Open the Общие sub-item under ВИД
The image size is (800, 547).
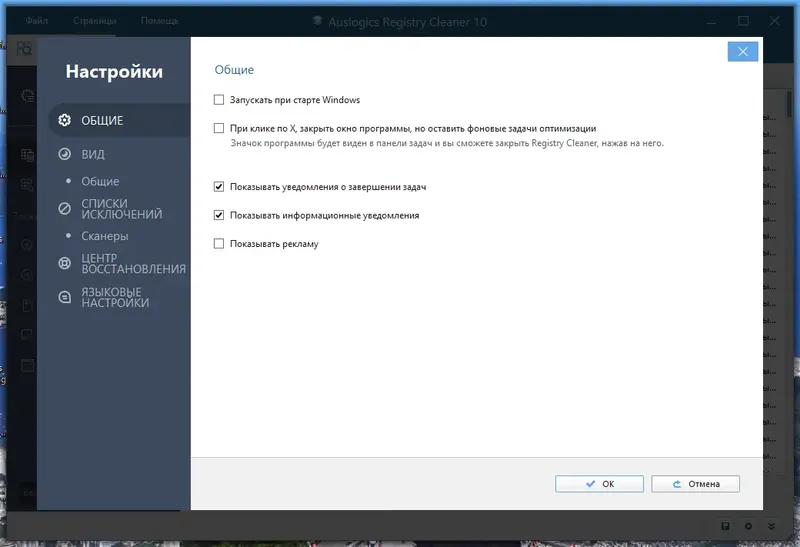click(100, 181)
